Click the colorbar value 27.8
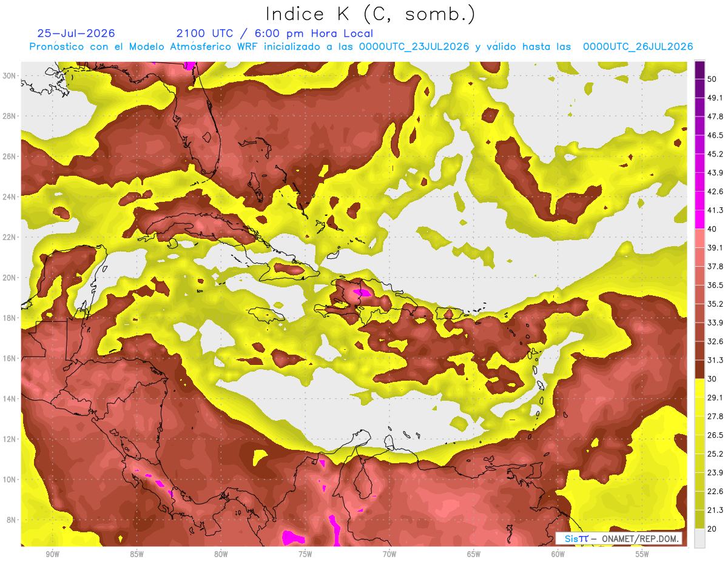Screen dimensions: 728x562 (715, 416)
